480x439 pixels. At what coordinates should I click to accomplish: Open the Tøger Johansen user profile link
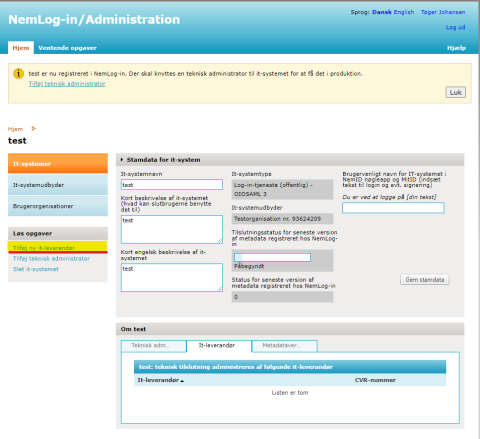[x=443, y=12]
